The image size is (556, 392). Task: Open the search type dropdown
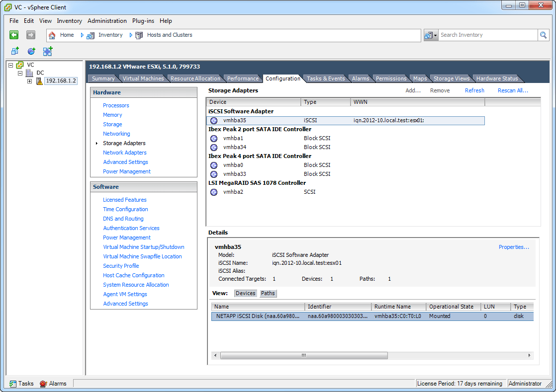point(431,35)
